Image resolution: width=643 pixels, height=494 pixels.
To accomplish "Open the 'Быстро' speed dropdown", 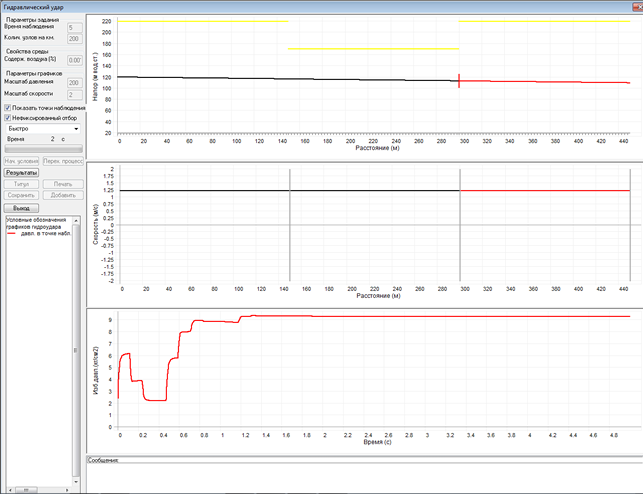I will [x=43, y=129].
